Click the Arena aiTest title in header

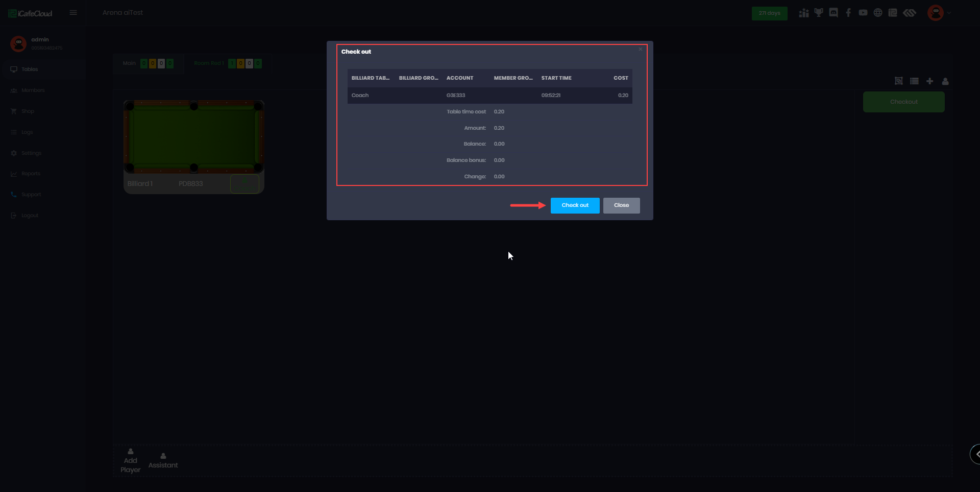(x=122, y=13)
